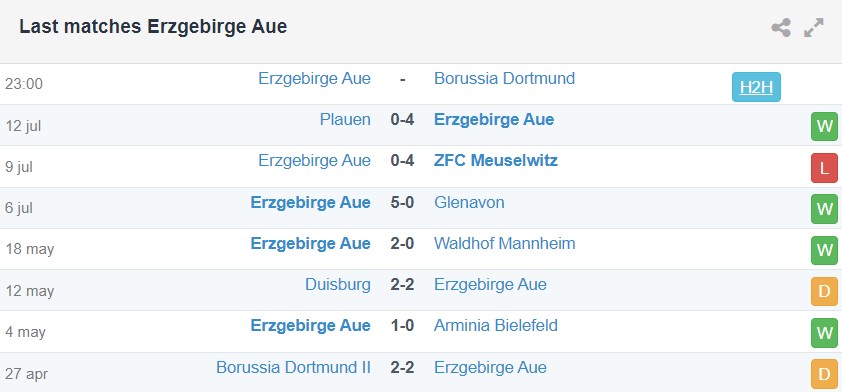
Task: Click W badge on Waldhof Mannheim row
Action: [x=824, y=251]
